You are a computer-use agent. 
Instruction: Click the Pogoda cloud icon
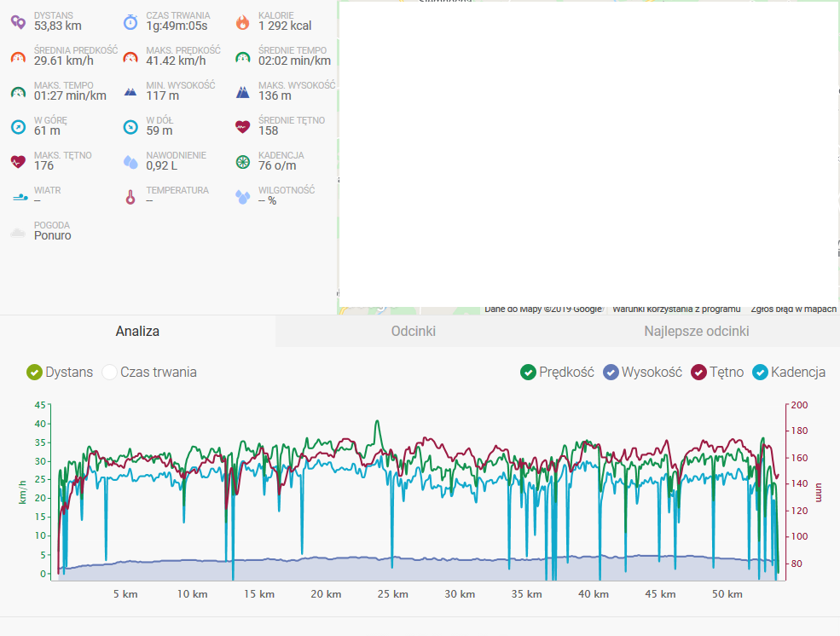click(18, 232)
